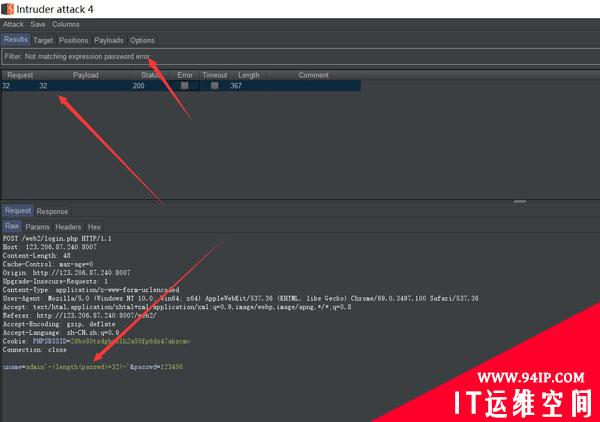Sort by the Payload column header

click(86, 75)
